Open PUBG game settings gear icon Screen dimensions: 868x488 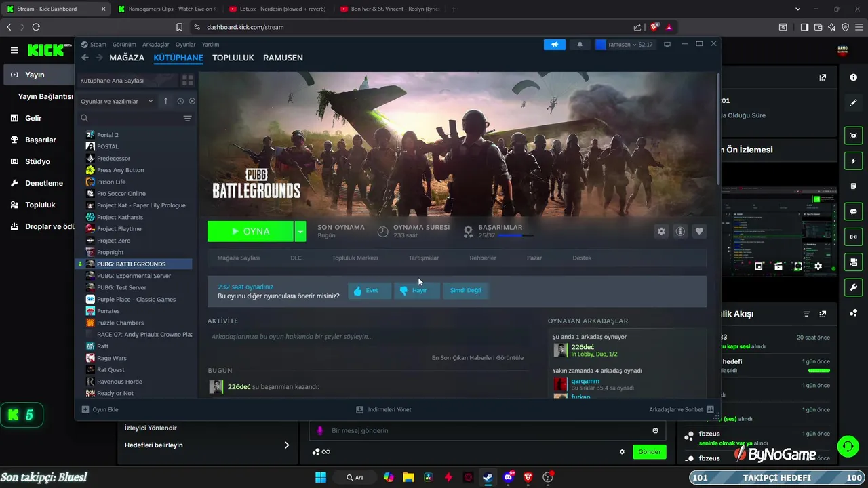(x=661, y=231)
